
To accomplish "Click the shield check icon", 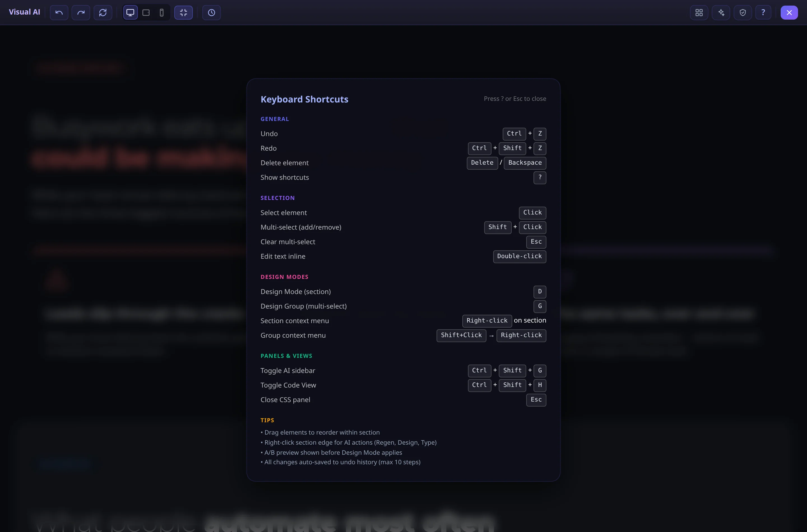I will coord(743,13).
